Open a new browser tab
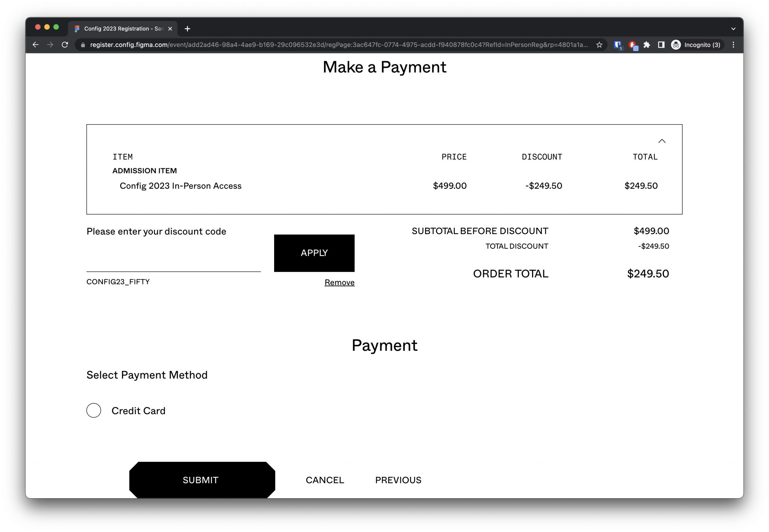Screen dimensions: 769x532 tap(187, 29)
